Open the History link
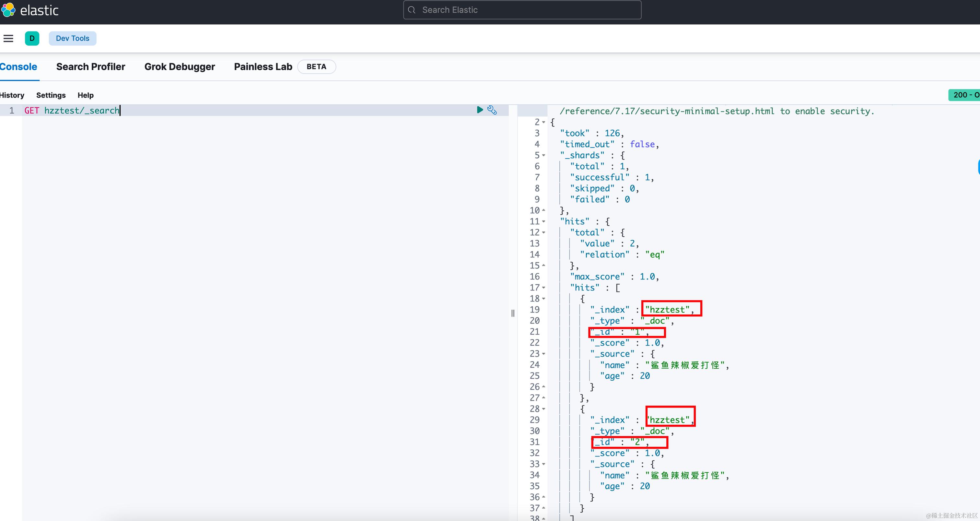Image resolution: width=980 pixels, height=521 pixels. click(12, 95)
